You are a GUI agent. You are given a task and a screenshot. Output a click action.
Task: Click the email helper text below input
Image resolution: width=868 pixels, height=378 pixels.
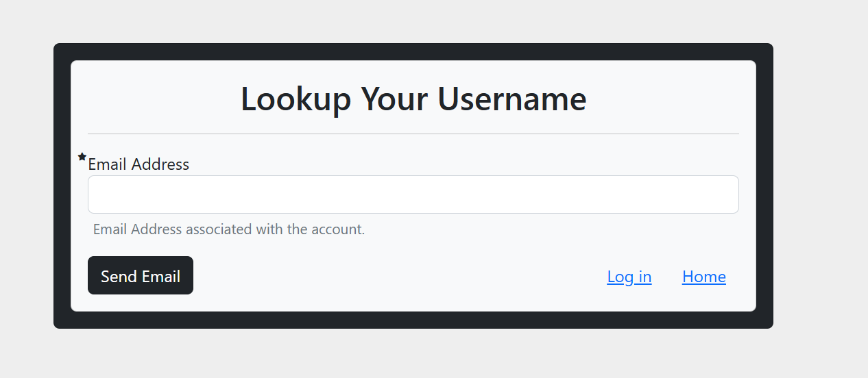[x=229, y=229]
